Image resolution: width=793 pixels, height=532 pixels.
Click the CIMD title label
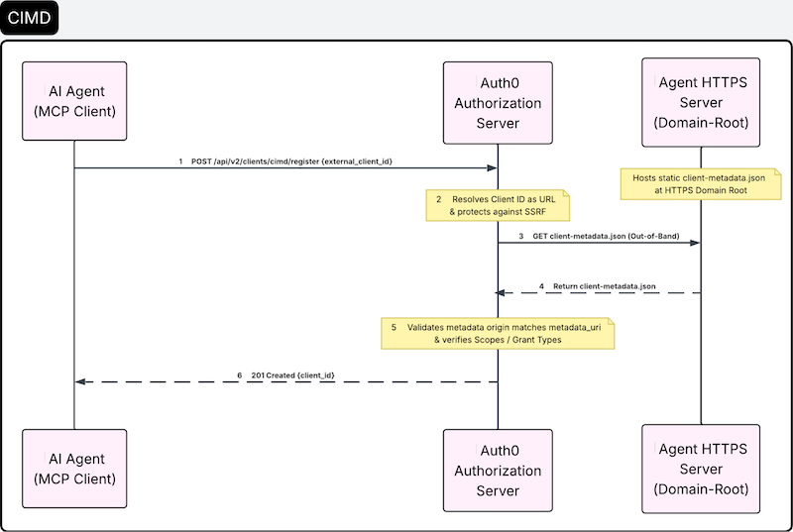[30, 18]
